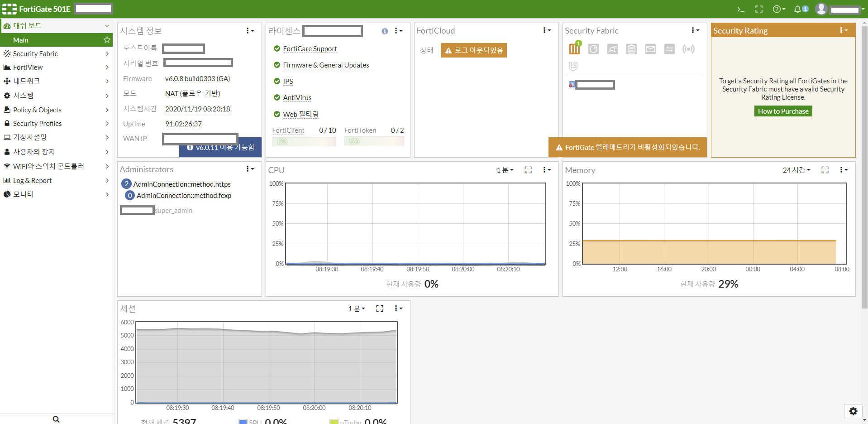Click the page vertical scrollbar
Image resolution: width=868 pixels, height=424 pixels.
[864, 168]
